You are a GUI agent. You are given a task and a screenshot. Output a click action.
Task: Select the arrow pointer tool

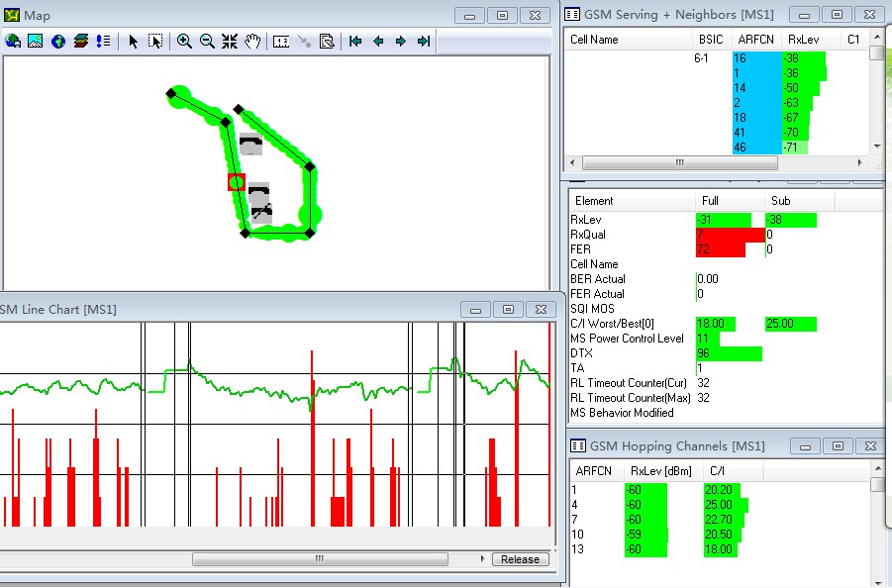[x=133, y=42]
